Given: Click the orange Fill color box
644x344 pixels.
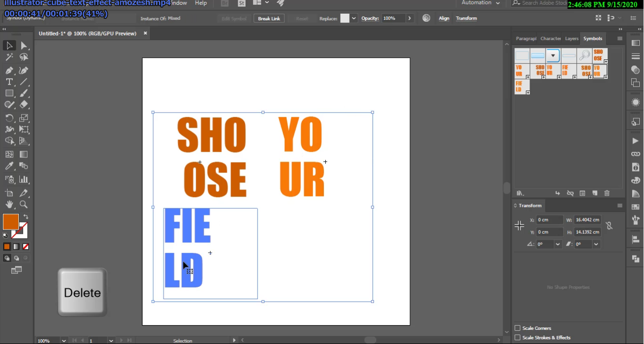Looking at the screenshot, I should pyautogui.click(x=10, y=221).
